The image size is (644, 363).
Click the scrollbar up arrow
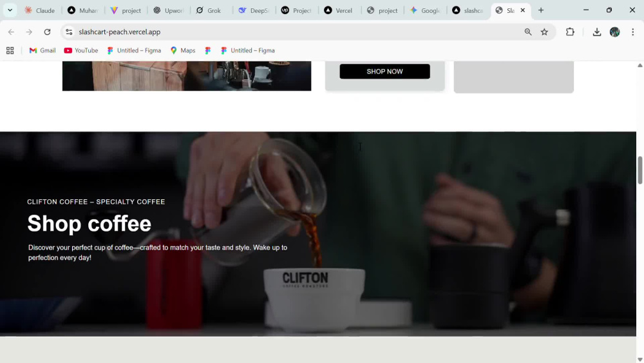coord(640,65)
